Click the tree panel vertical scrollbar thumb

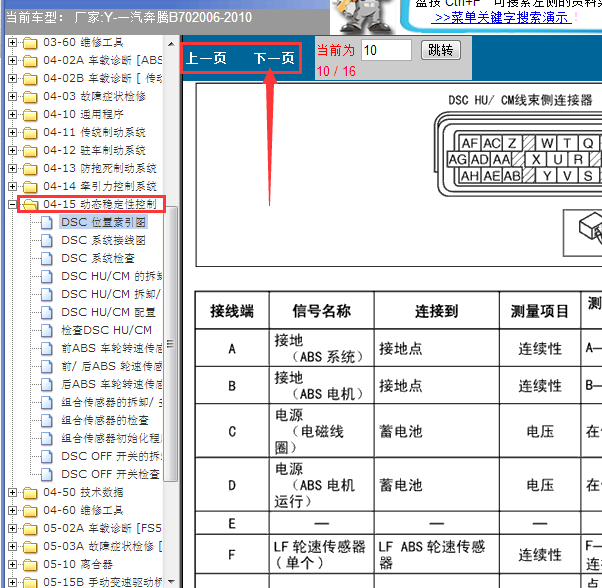pos(171,344)
